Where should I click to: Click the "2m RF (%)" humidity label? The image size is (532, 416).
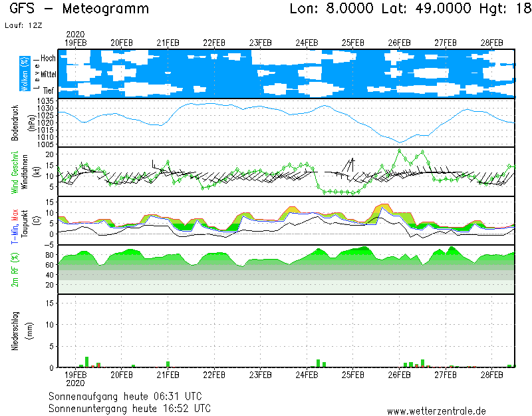pyautogui.click(x=15, y=270)
